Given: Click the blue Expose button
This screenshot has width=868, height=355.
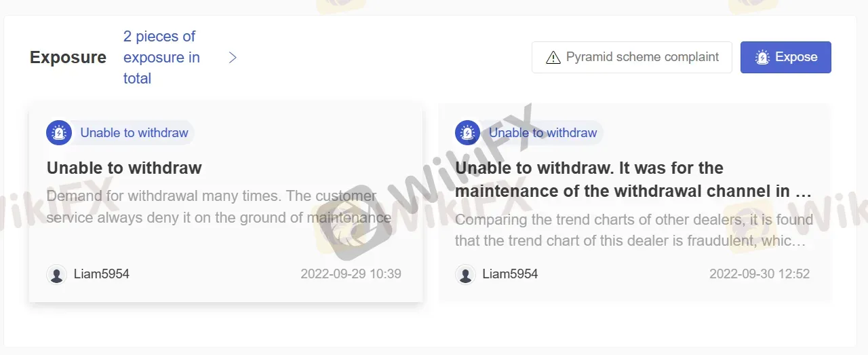Looking at the screenshot, I should point(786,57).
